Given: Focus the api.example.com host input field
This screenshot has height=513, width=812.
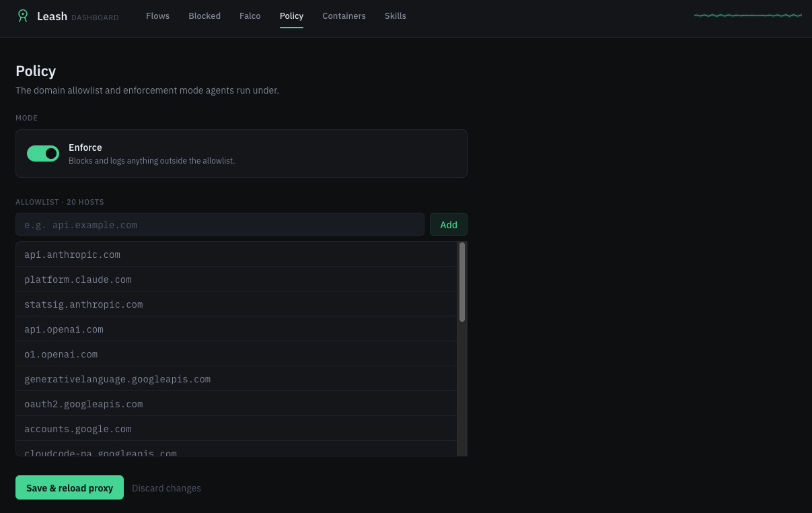Looking at the screenshot, I should coord(220,224).
